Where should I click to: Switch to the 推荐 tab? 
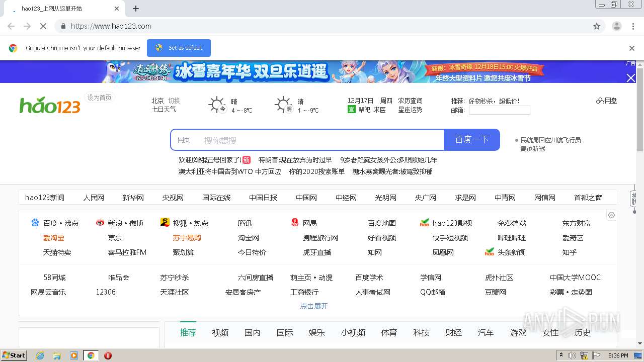pyautogui.click(x=188, y=332)
